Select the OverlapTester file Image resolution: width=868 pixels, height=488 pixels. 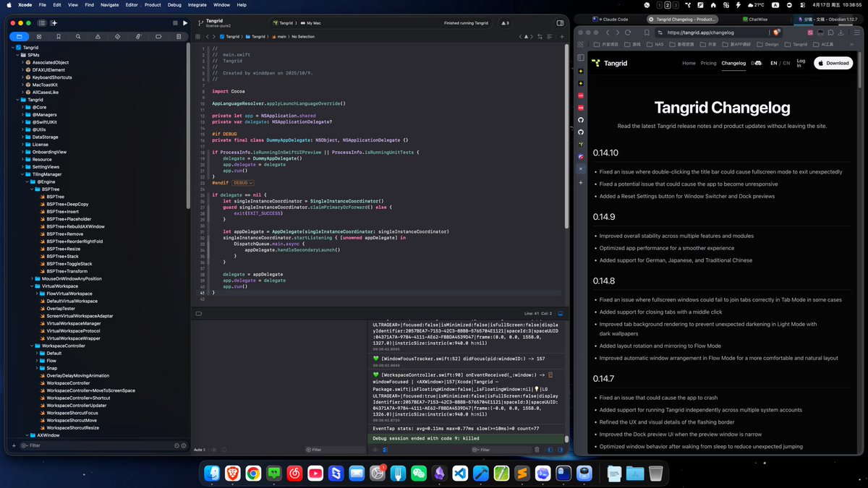coord(61,308)
